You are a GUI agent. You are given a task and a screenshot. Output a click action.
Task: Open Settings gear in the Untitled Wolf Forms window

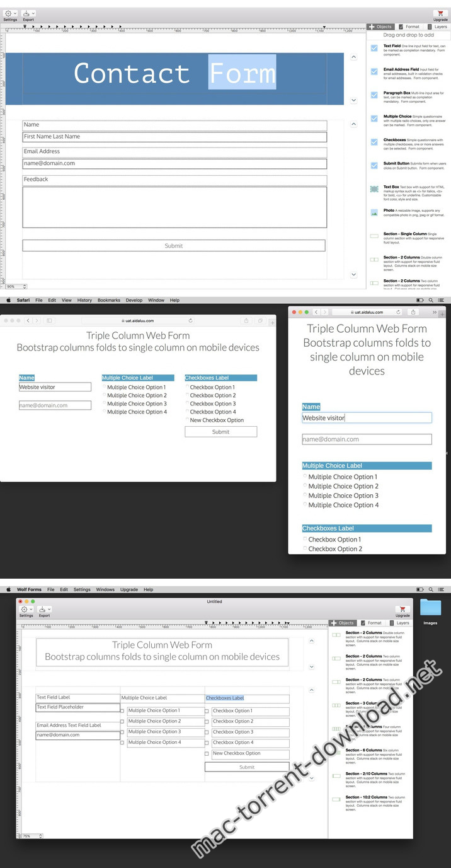pyautogui.click(x=25, y=610)
